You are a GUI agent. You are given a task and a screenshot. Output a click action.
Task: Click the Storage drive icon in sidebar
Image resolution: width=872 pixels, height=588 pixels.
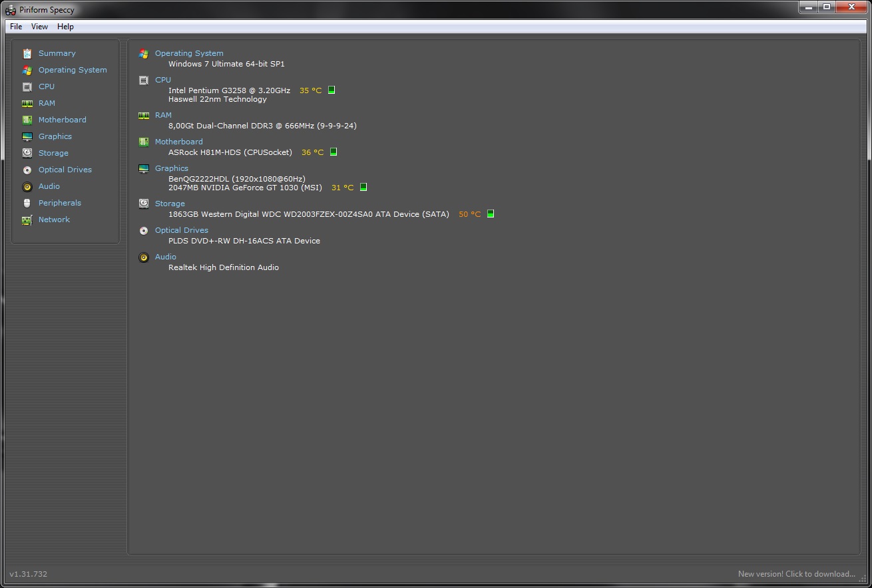pos(27,153)
